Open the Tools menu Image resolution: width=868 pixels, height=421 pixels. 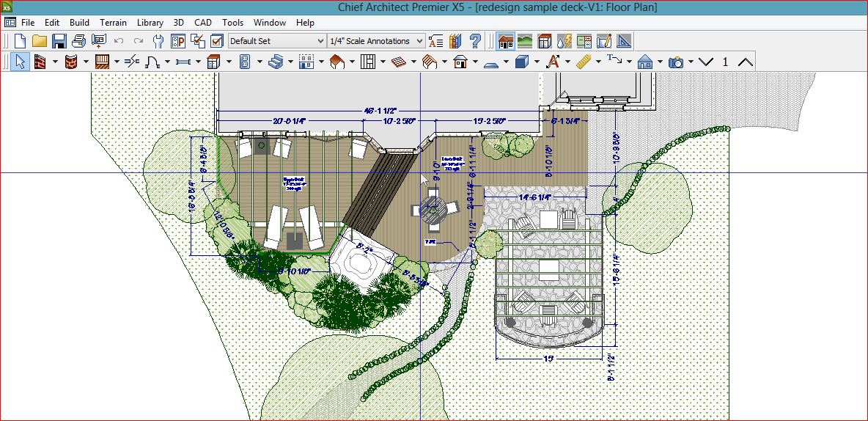tap(233, 23)
